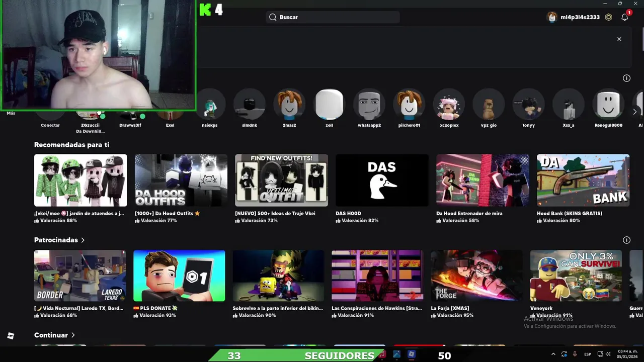Click the Hood Bank (SKINS GRATIS) title
644x362 pixels.
570,214
